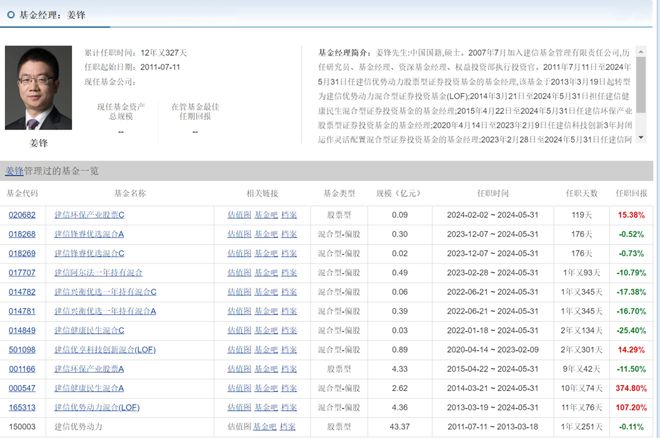The width and height of the screenshot is (660, 438).
Task: Click the 任职回报 column header
Action: (631, 193)
